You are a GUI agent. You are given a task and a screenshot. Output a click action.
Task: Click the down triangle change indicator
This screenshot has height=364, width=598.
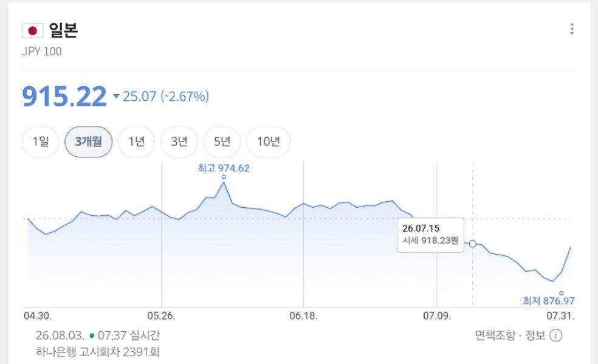116,96
